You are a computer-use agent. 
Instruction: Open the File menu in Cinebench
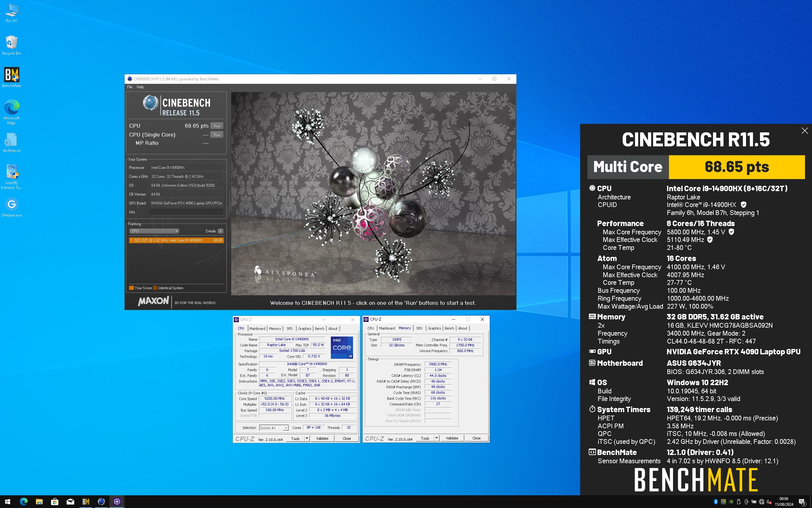click(130, 87)
